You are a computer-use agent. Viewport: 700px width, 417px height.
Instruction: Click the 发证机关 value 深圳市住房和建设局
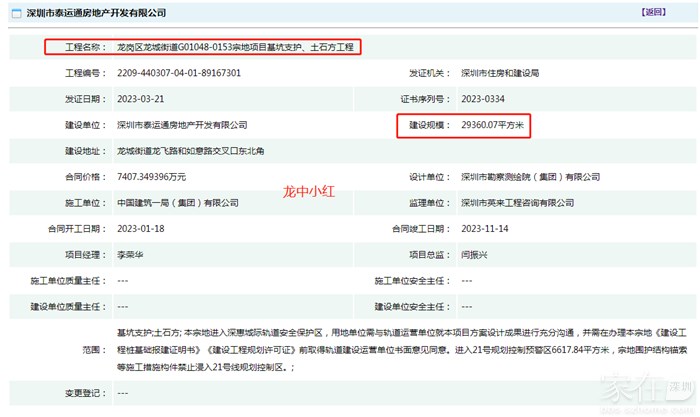(x=499, y=73)
